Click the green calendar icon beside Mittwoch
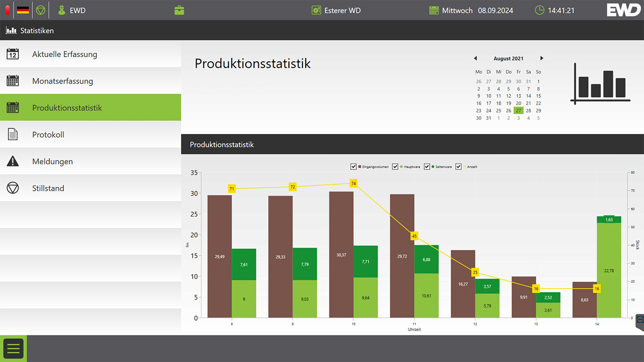Viewport: 644px width, 362px height. 434,10
